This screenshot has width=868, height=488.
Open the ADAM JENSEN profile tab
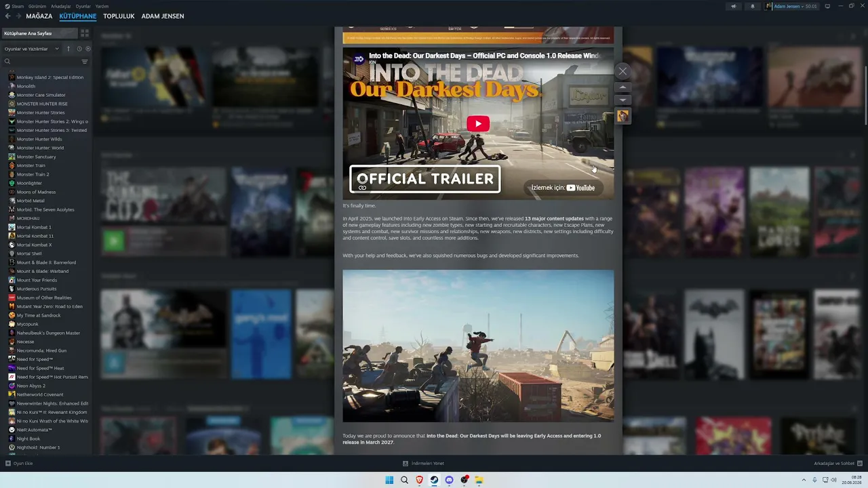(163, 16)
